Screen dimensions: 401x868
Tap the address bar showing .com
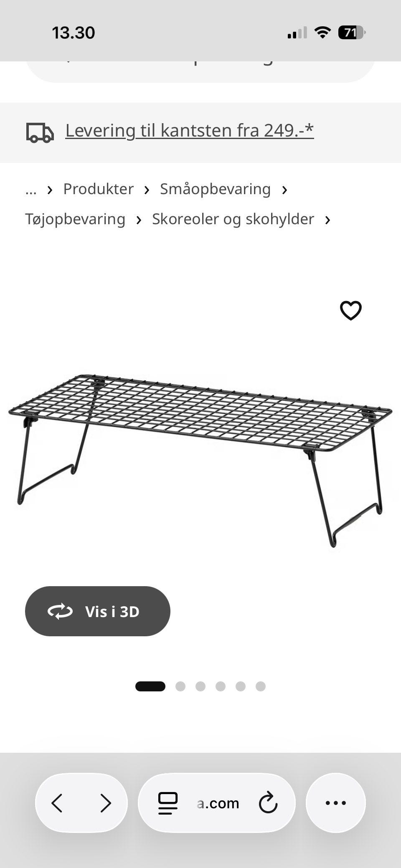tap(217, 803)
